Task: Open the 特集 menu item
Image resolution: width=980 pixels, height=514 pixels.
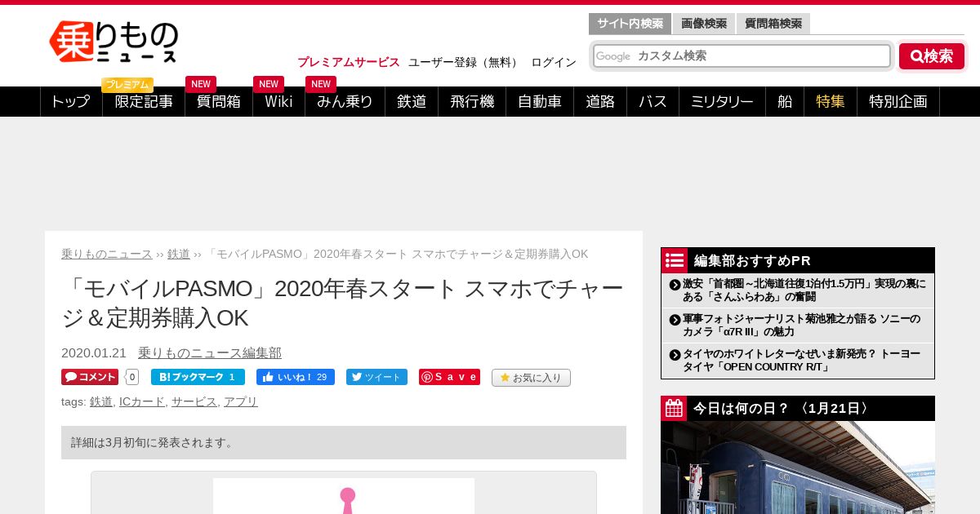Action: click(831, 101)
